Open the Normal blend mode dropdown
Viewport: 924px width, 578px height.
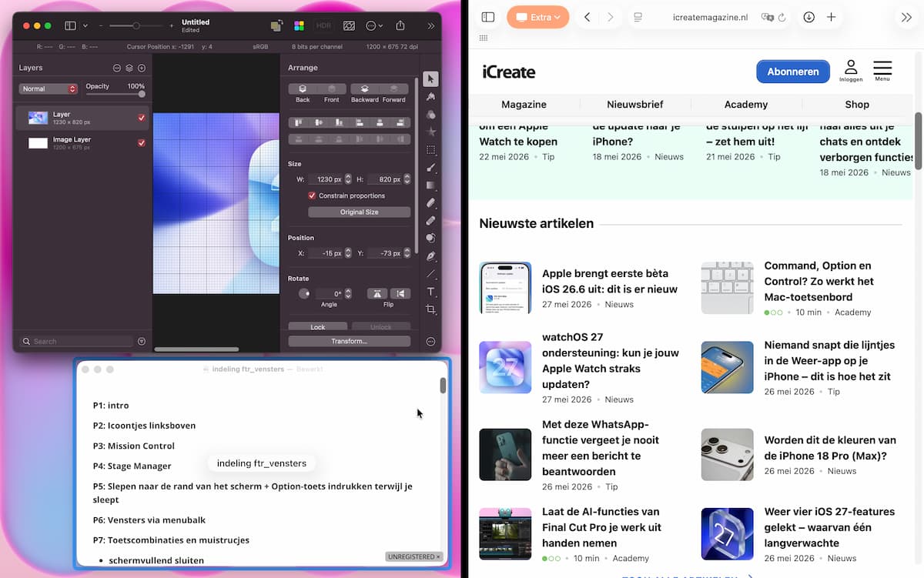coord(49,89)
